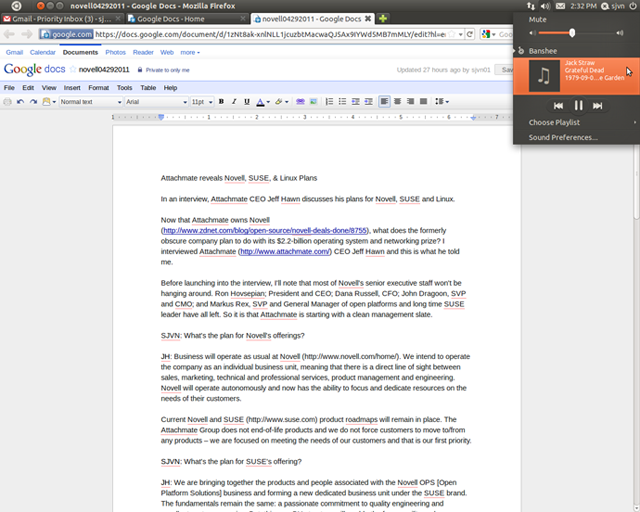Image resolution: width=640 pixels, height=512 pixels.
Task: Open the zdnet.com novell-deals-done link
Action: 264,231
